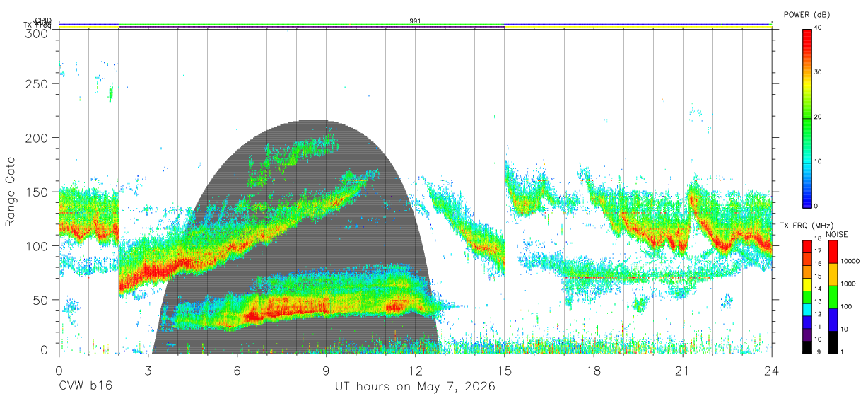Screen dimensions: 868x401
Task: Click the 1 label on noise scale
Action: click(x=842, y=351)
